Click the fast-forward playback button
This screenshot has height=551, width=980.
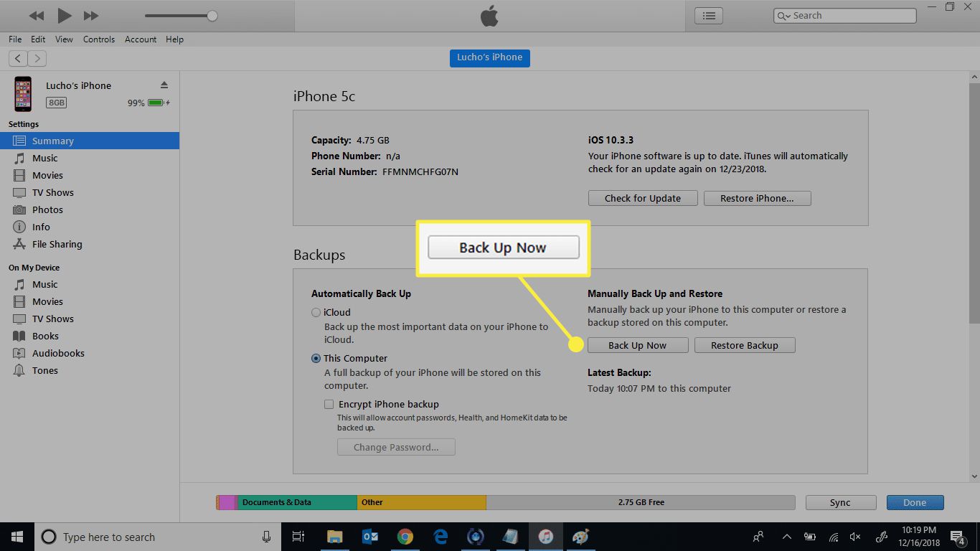(91, 16)
